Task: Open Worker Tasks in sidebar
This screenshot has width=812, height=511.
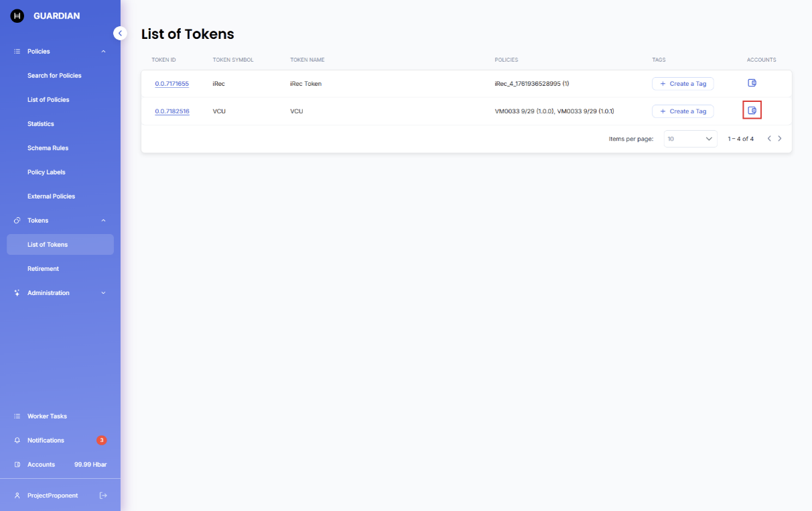Action: tap(47, 416)
